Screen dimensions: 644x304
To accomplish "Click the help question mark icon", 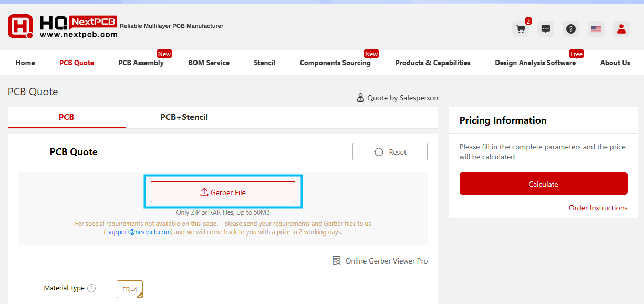I will (571, 29).
